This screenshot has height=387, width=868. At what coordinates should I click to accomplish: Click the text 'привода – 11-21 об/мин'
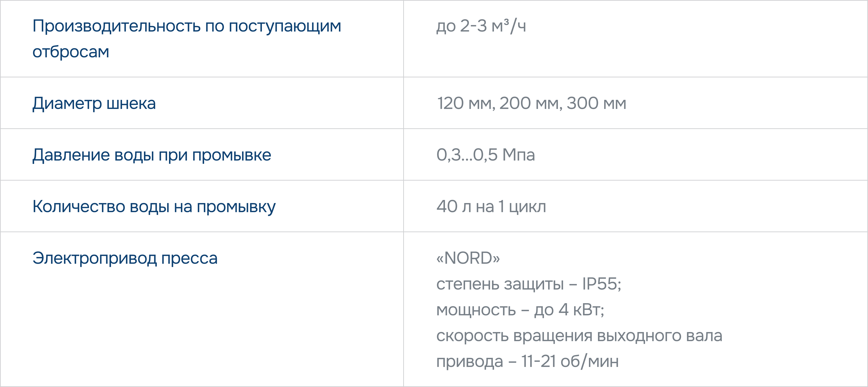click(x=527, y=361)
